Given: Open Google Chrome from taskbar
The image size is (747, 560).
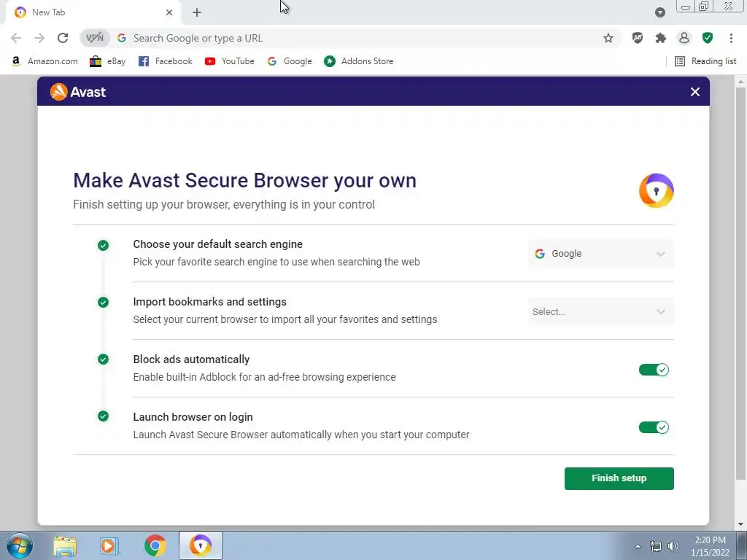Looking at the screenshot, I should (x=155, y=545).
